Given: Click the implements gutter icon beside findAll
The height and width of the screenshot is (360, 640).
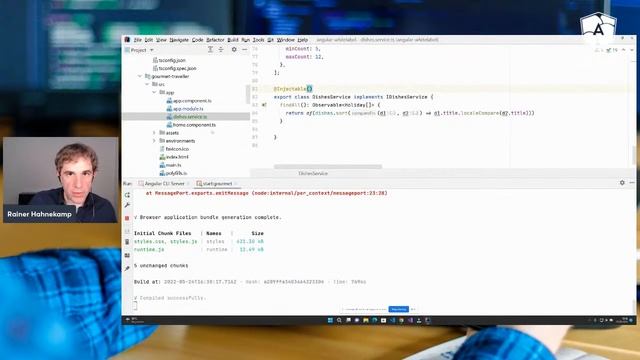Looking at the screenshot, I should (264, 105).
